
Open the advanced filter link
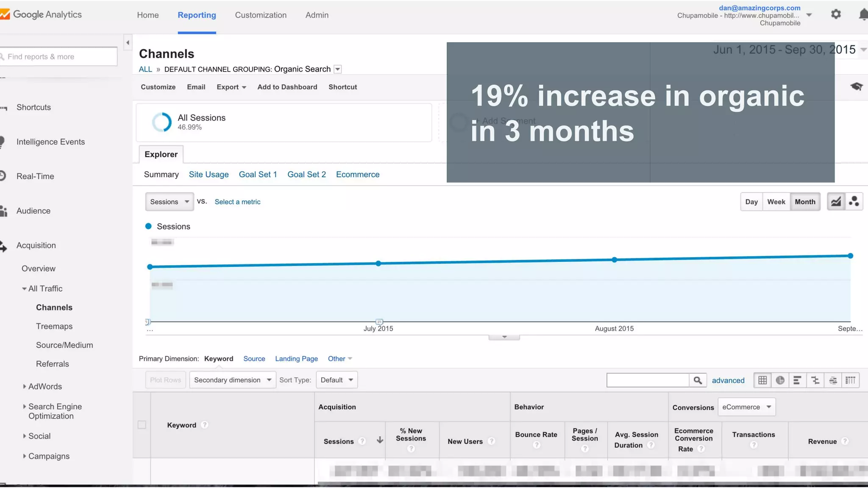[728, 380]
